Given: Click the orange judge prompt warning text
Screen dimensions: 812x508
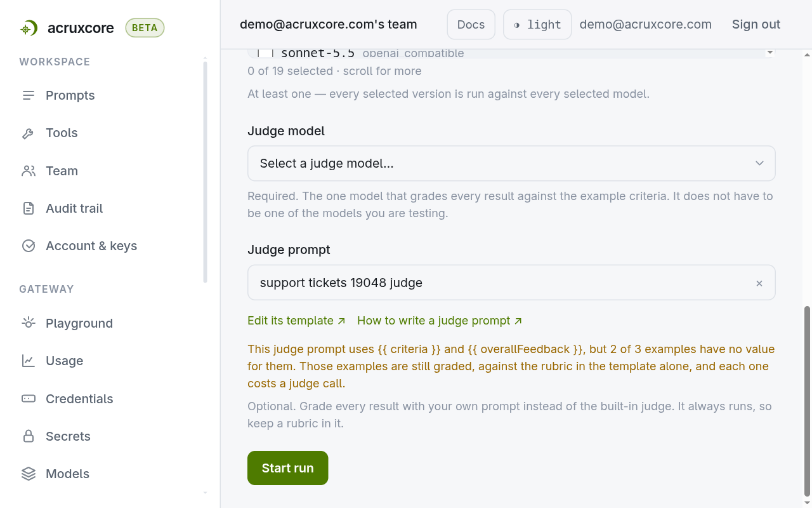Looking at the screenshot, I should pyautogui.click(x=511, y=366).
